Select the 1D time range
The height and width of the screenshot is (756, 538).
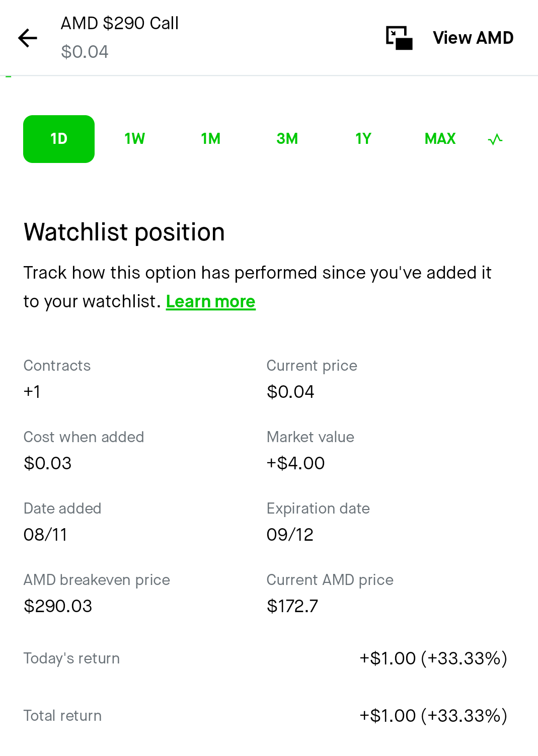pyautogui.click(x=59, y=139)
